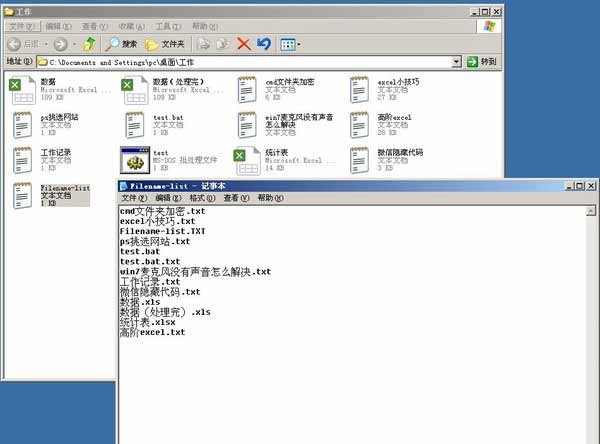Open Explorer Favorites (收藏) menu
The width and height of the screenshot is (600, 444).
point(131,26)
